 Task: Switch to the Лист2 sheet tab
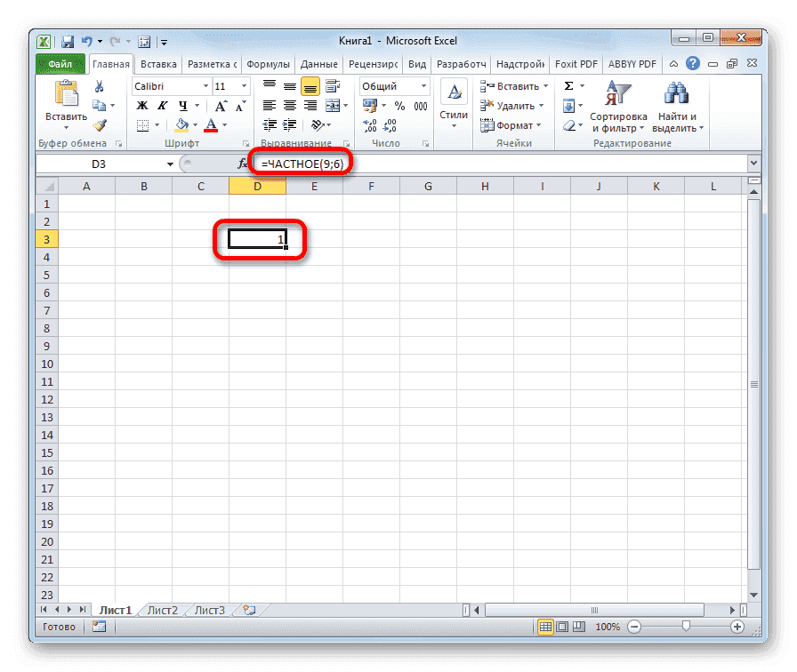pyautogui.click(x=164, y=610)
